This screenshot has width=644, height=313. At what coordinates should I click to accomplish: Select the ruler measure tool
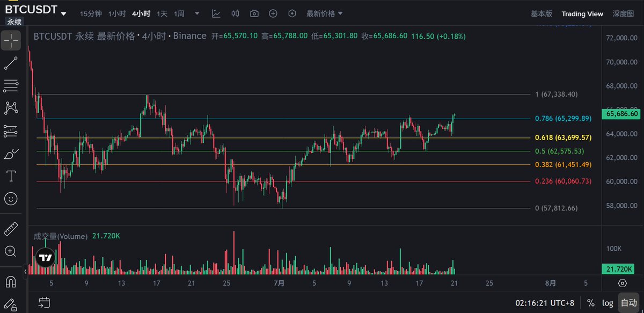click(x=11, y=228)
